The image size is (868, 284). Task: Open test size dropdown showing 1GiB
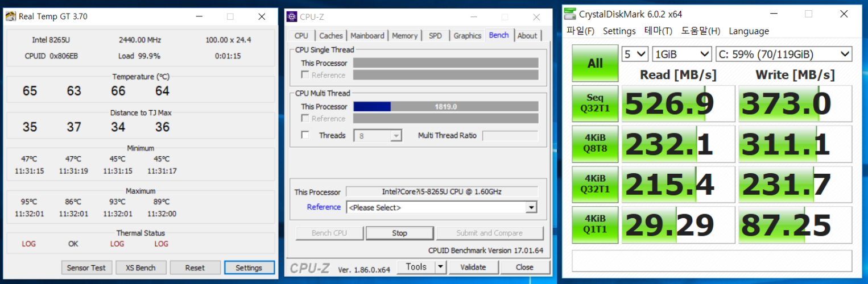pyautogui.click(x=681, y=54)
